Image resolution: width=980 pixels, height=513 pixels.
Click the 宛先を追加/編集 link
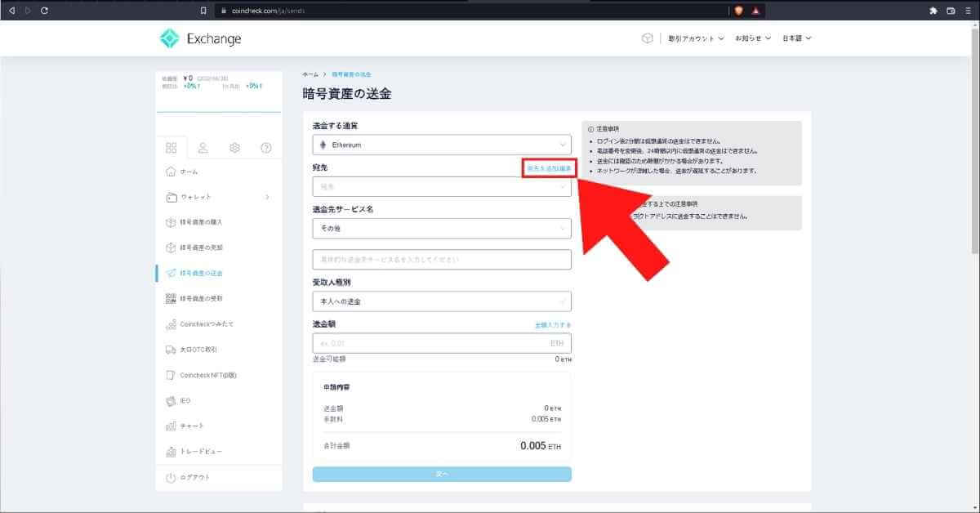(x=549, y=167)
